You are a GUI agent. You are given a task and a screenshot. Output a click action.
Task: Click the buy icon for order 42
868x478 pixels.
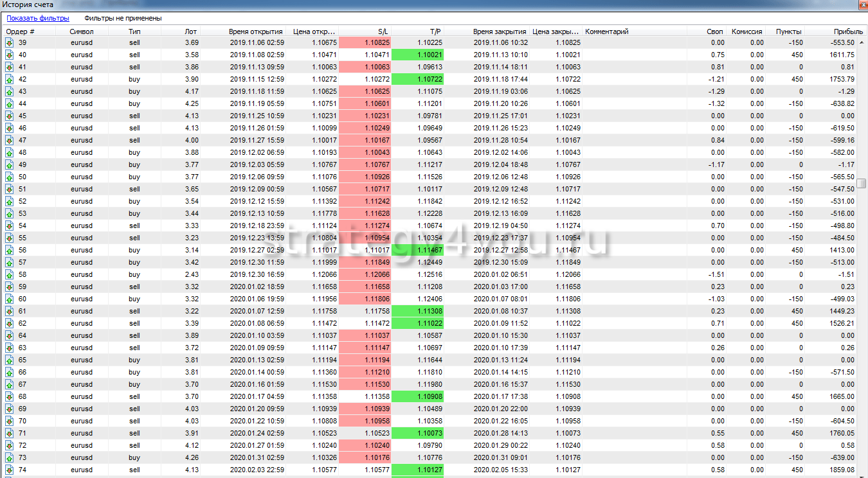10,79
